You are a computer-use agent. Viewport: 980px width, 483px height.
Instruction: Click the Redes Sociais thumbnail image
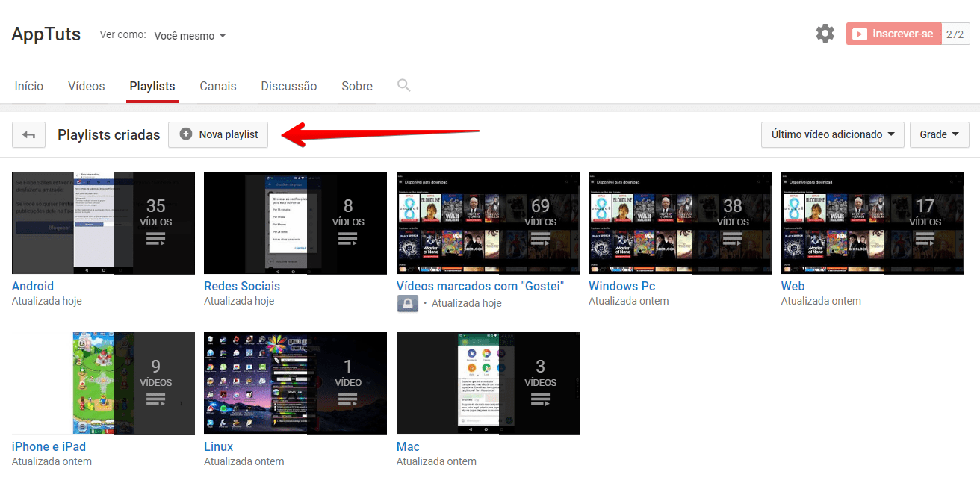click(295, 223)
